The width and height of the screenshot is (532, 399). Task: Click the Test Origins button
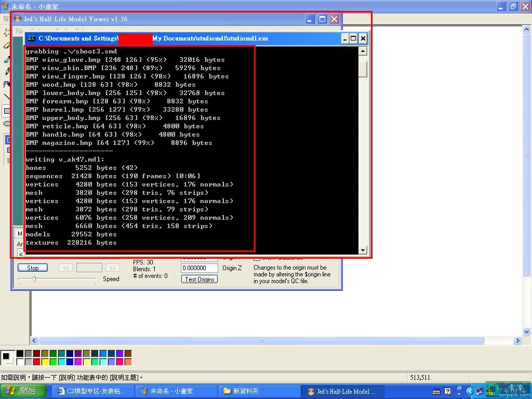click(199, 279)
